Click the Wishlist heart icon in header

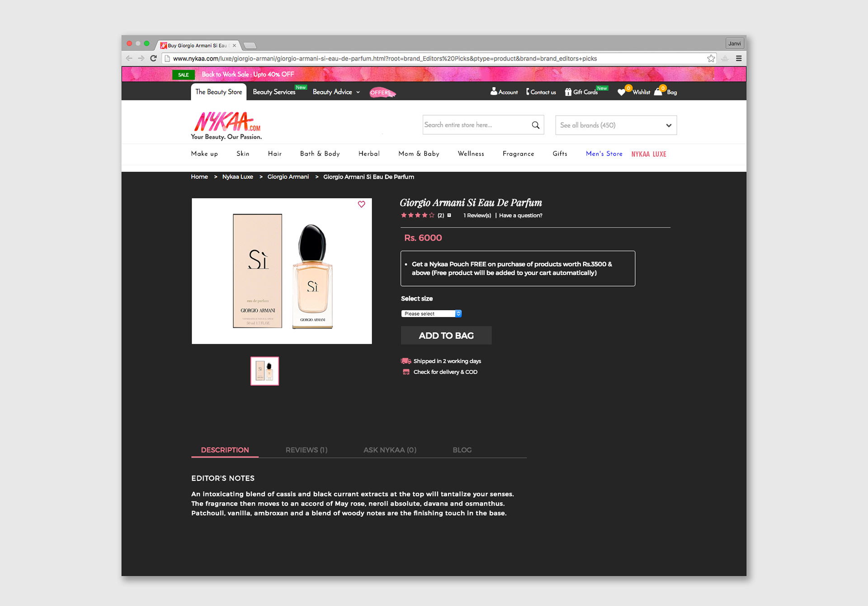[622, 92]
